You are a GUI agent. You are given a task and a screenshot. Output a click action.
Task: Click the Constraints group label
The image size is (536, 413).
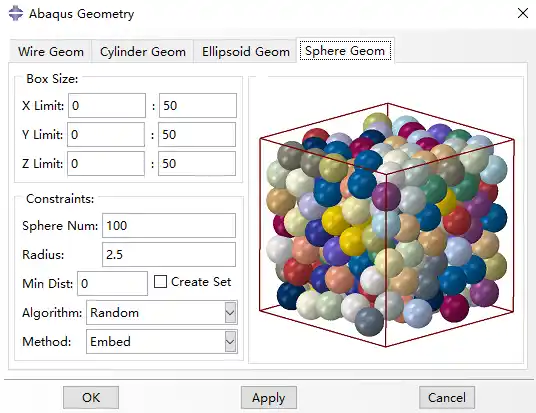(x=60, y=199)
